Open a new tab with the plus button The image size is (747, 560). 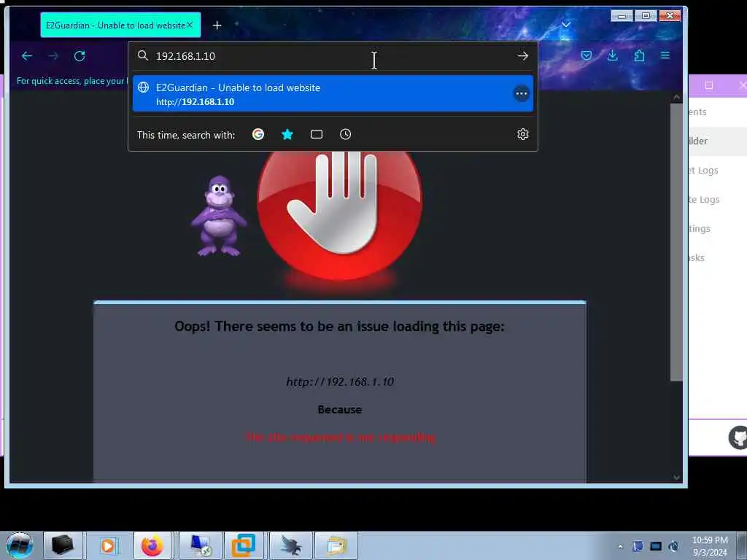[x=217, y=26]
